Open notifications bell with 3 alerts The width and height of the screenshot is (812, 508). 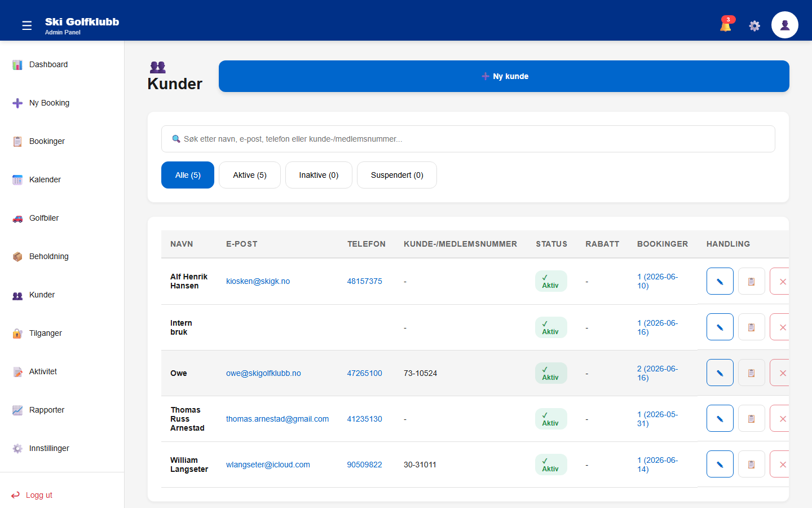726,25
